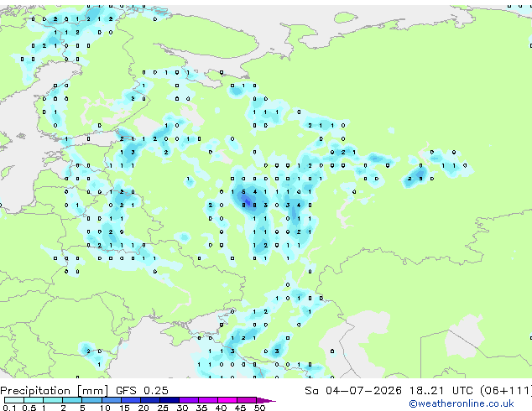This screenshot has height=411, width=532.
Task: Click the '0.5' legend scale label
Action: 29,408
